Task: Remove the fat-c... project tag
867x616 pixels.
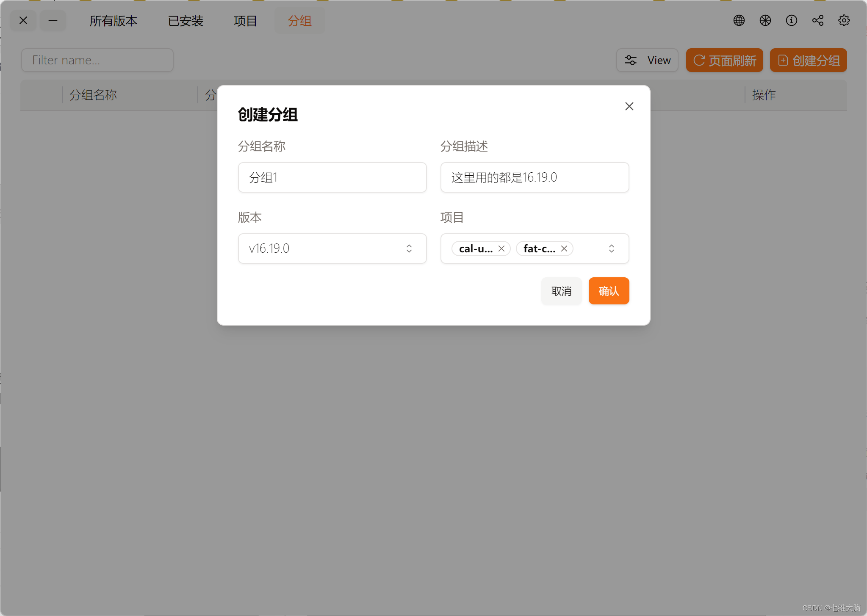Action: pyautogui.click(x=564, y=249)
